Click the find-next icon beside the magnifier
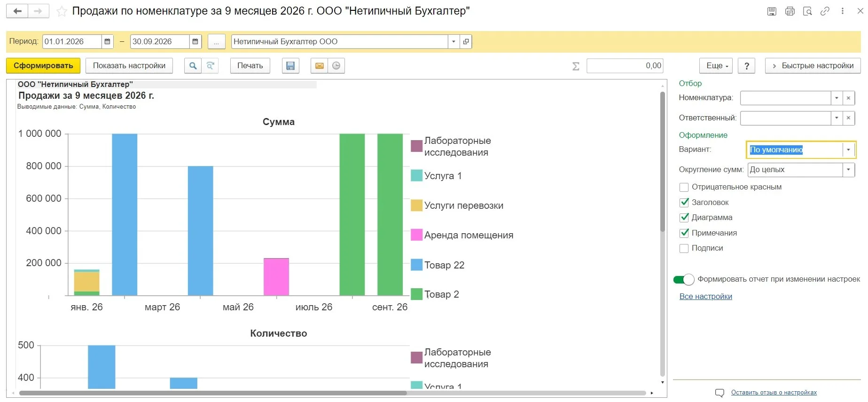The image size is (868, 402). tap(210, 66)
